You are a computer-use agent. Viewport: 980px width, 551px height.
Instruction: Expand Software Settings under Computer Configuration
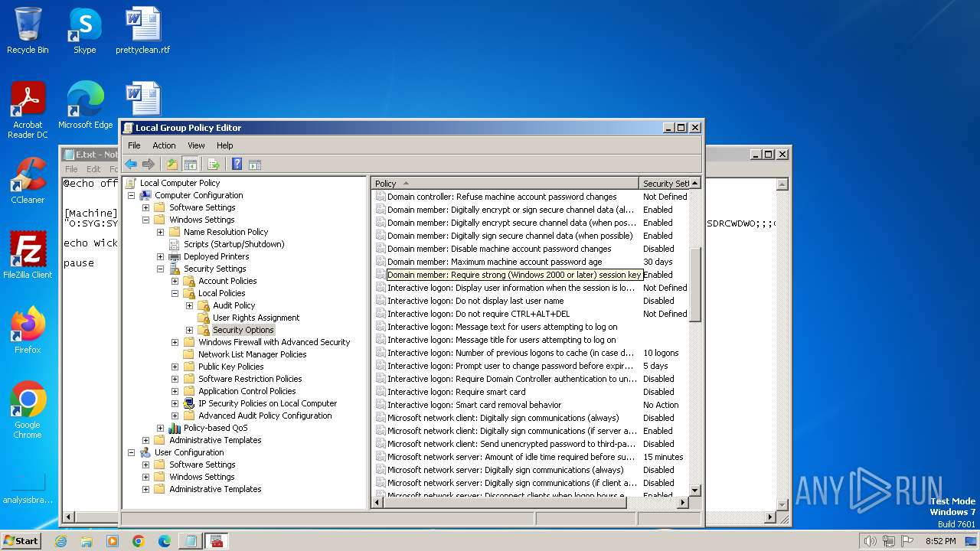tap(145, 207)
